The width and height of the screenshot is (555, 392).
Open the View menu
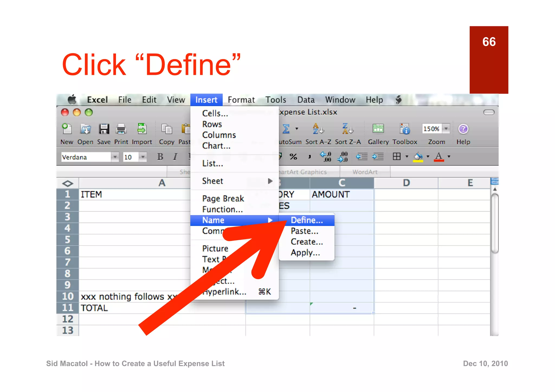(x=176, y=100)
